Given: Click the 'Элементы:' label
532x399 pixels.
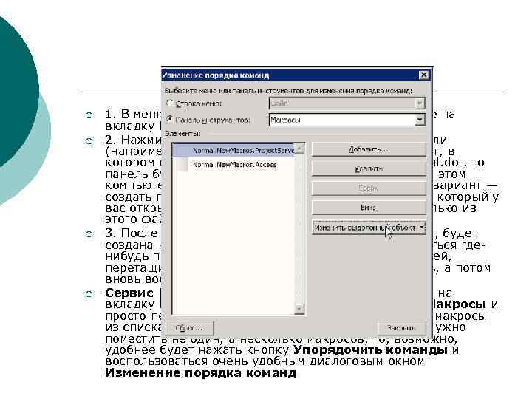Looking at the screenshot, I should pyautogui.click(x=183, y=134).
